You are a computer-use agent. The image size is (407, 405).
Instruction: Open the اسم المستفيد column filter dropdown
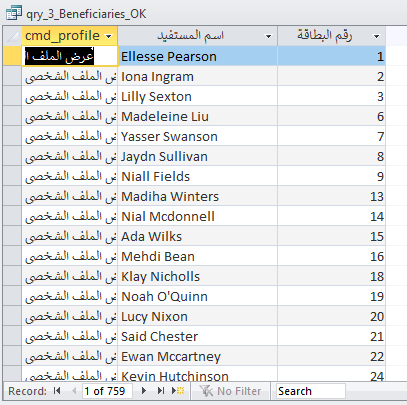coord(268,36)
